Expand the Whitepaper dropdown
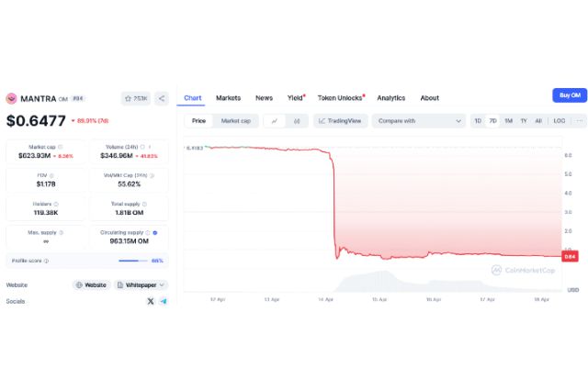Screen dimensions: 588x390 click(x=141, y=285)
